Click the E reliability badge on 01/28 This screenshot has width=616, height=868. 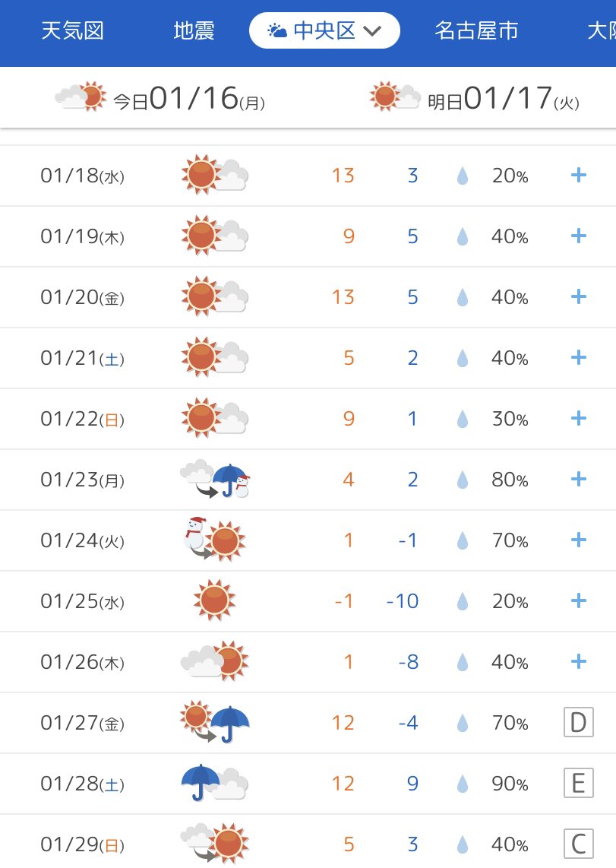pos(578,784)
